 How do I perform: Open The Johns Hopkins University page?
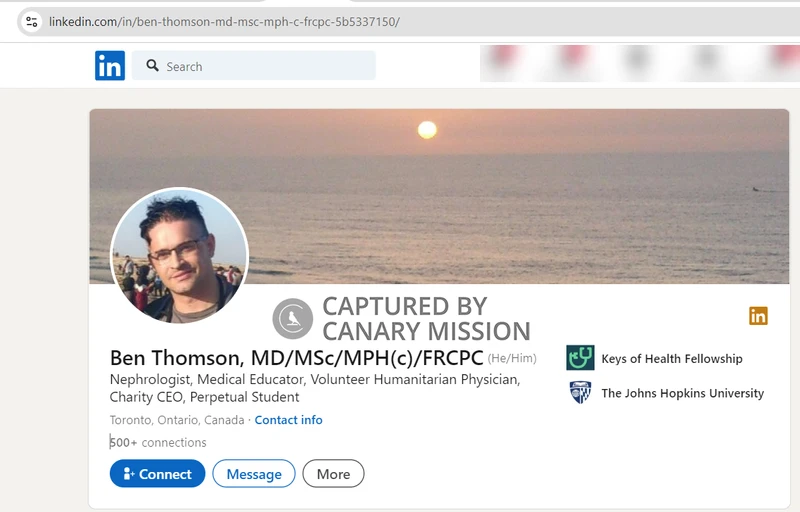coord(682,393)
